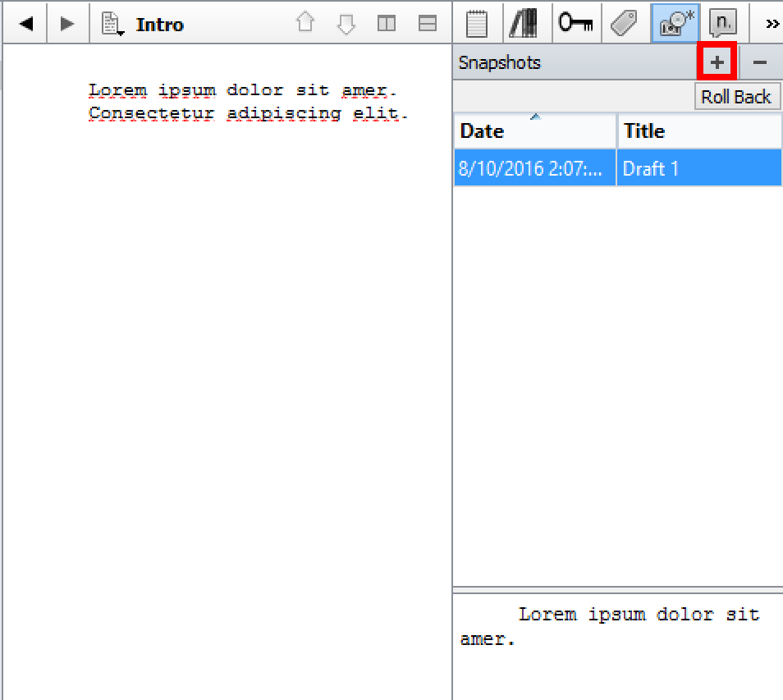This screenshot has width=783, height=700.
Task: Split the editor horizontally
Action: [427, 24]
